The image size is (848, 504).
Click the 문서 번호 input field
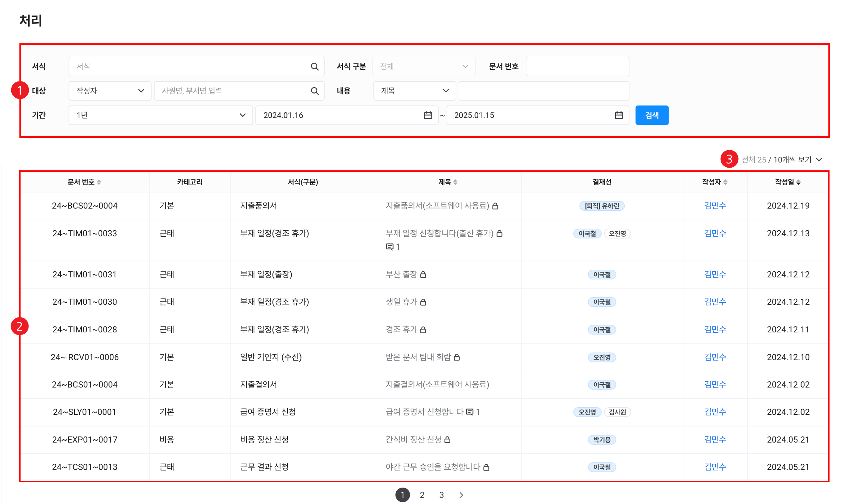(577, 67)
